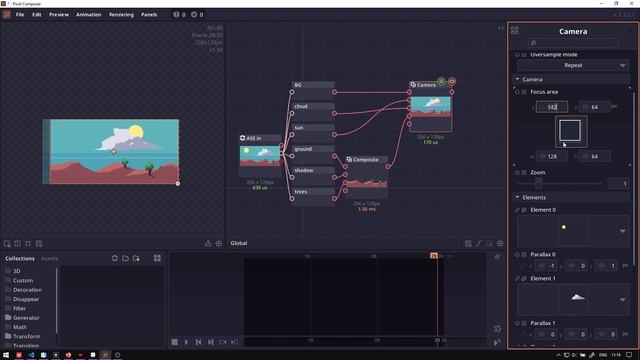Open the File menu
640x360 pixels.
pyautogui.click(x=20, y=15)
